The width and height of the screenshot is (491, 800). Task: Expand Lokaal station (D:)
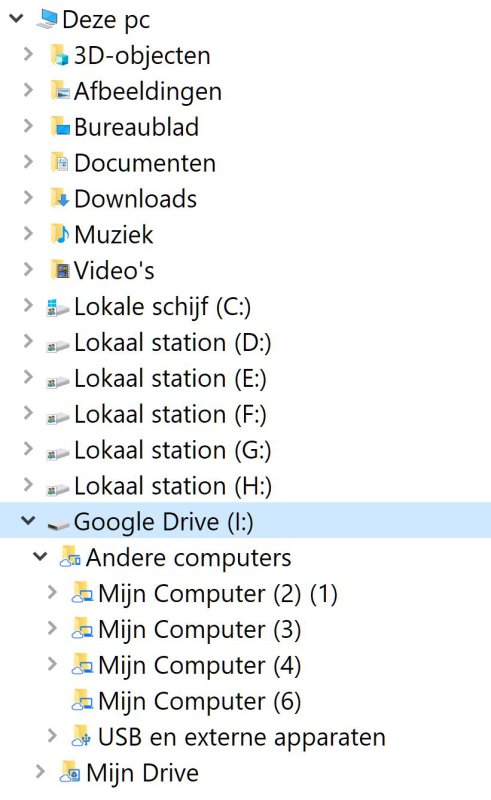click(x=29, y=341)
